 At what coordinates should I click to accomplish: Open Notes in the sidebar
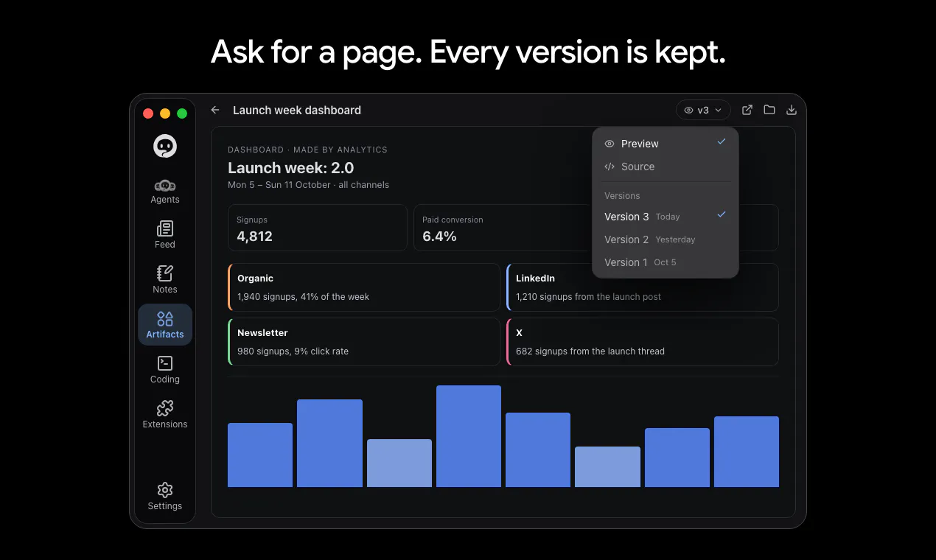click(165, 281)
